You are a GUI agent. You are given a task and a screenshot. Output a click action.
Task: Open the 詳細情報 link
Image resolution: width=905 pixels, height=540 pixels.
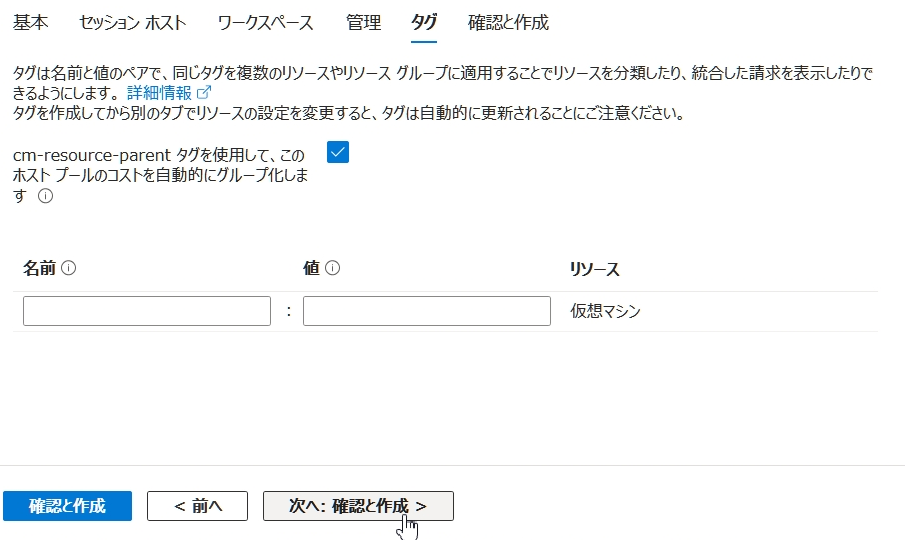[x=159, y=93]
